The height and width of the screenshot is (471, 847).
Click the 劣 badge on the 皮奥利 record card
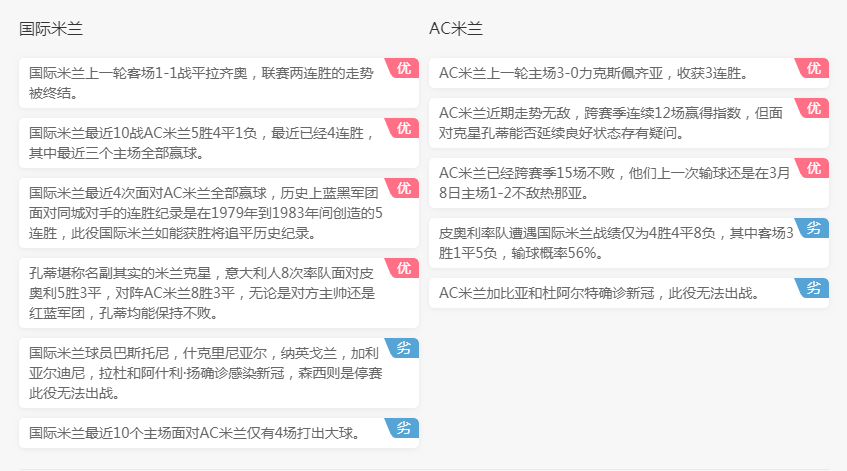pyautogui.click(x=813, y=228)
